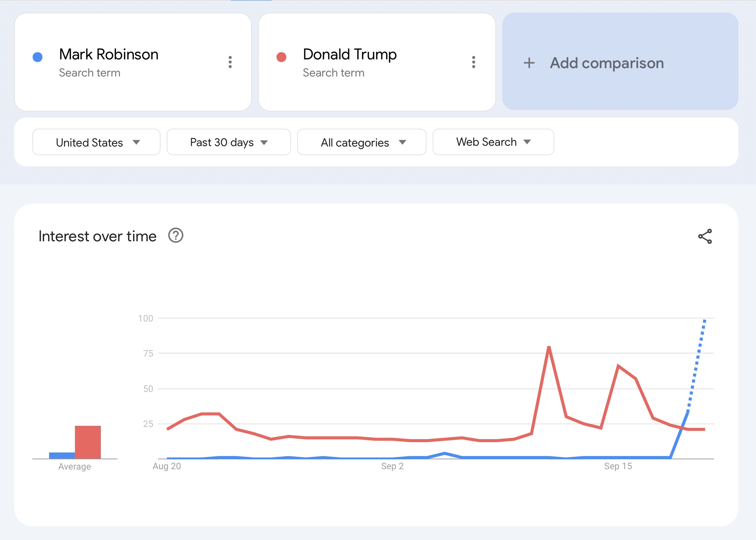Open Donald Trump term options menu

473,62
